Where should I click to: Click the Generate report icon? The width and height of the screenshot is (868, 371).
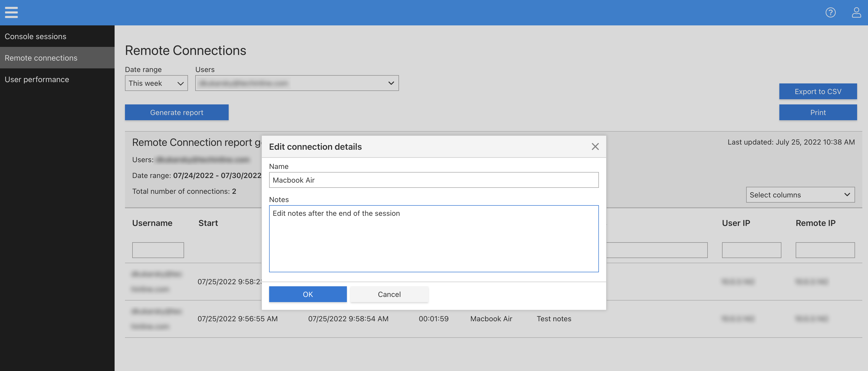pyautogui.click(x=177, y=112)
